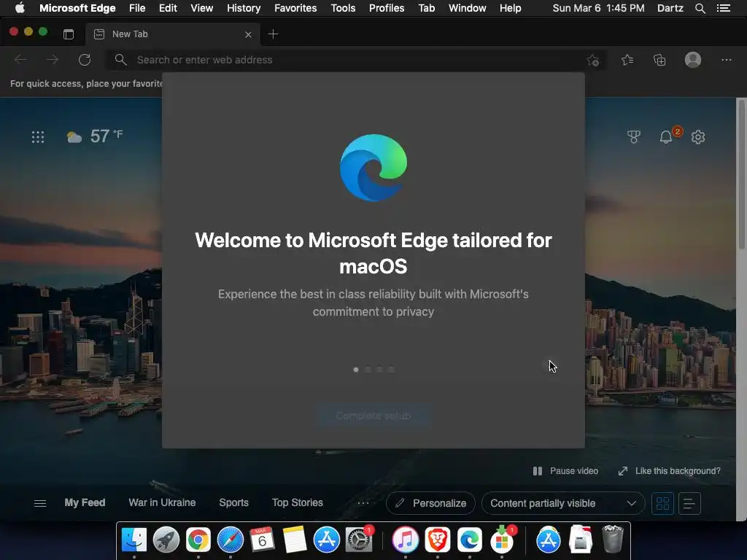Switch to the My Feed tab

(85, 503)
